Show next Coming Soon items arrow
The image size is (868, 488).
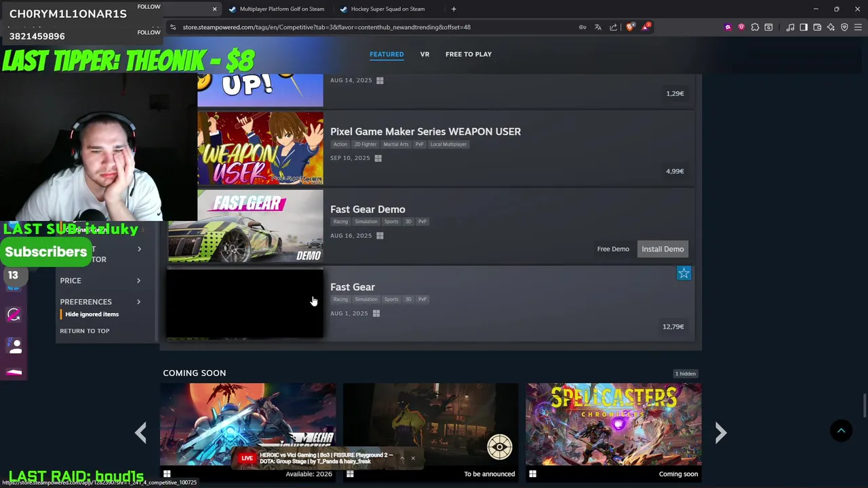721,432
